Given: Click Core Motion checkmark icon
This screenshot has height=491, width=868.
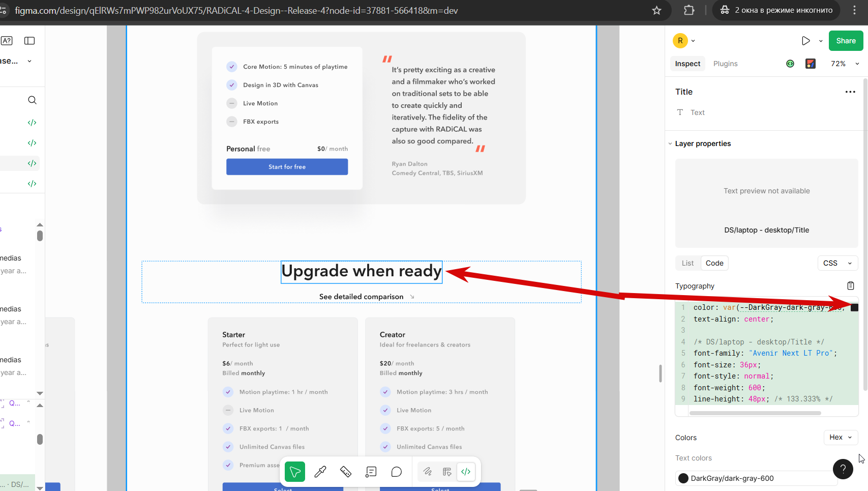Looking at the screenshot, I should [x=232, y=67].
